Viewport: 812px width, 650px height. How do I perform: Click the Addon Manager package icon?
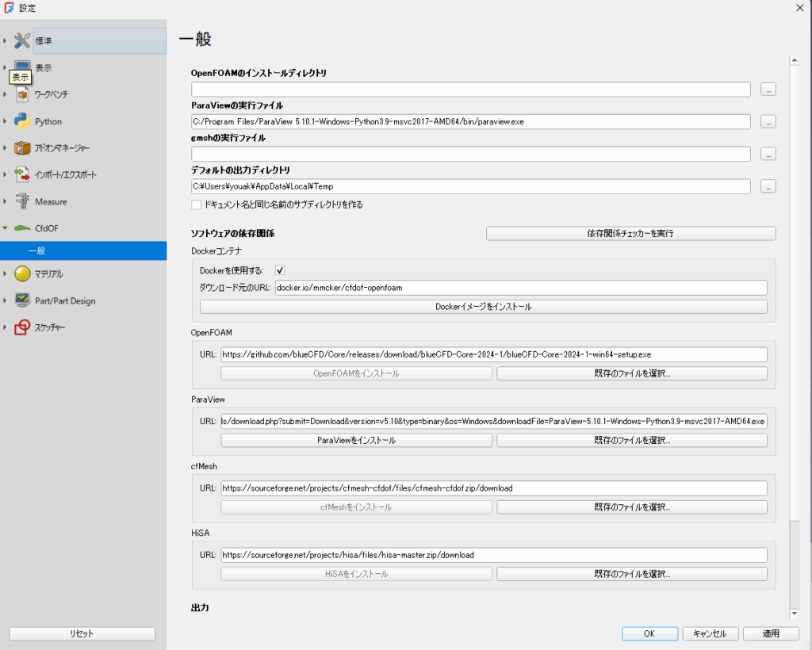[x=22, y=148]
